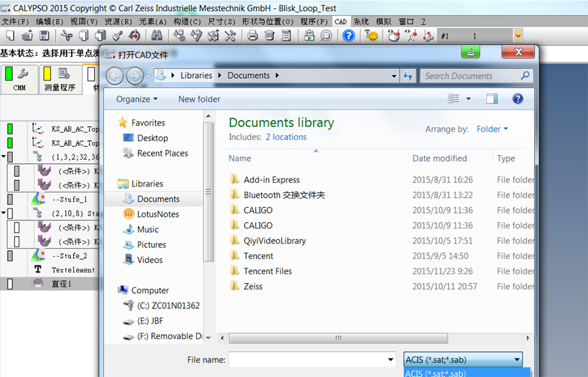The image size is (588, 377).
Task: Open the 文件(F) menu
Action: [15, 21]
